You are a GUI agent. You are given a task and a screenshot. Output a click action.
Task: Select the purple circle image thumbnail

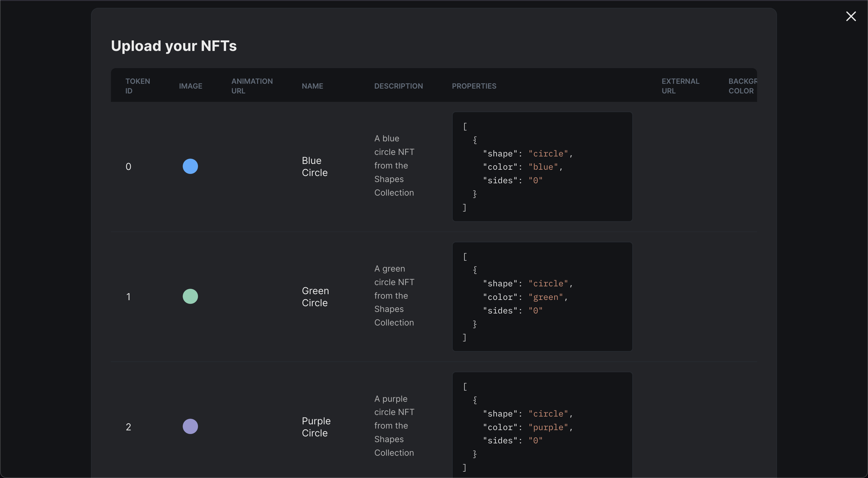pos(190,426)
